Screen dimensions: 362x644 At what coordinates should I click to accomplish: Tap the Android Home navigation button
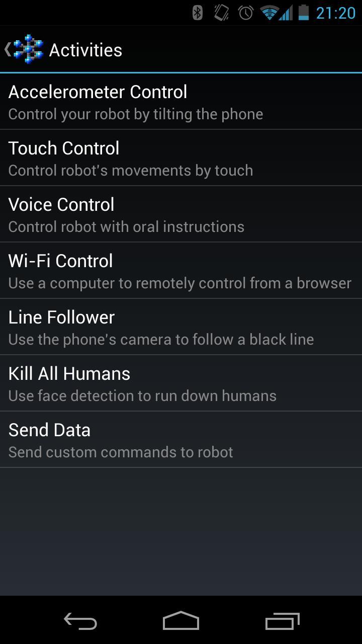point(181,621)
